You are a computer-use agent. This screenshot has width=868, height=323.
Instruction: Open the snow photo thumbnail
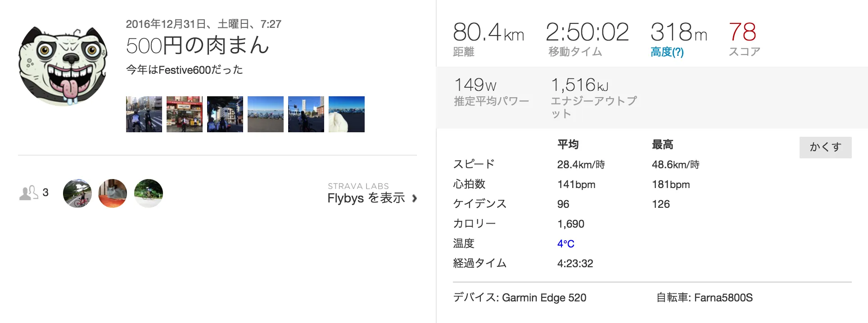[347, 114]
